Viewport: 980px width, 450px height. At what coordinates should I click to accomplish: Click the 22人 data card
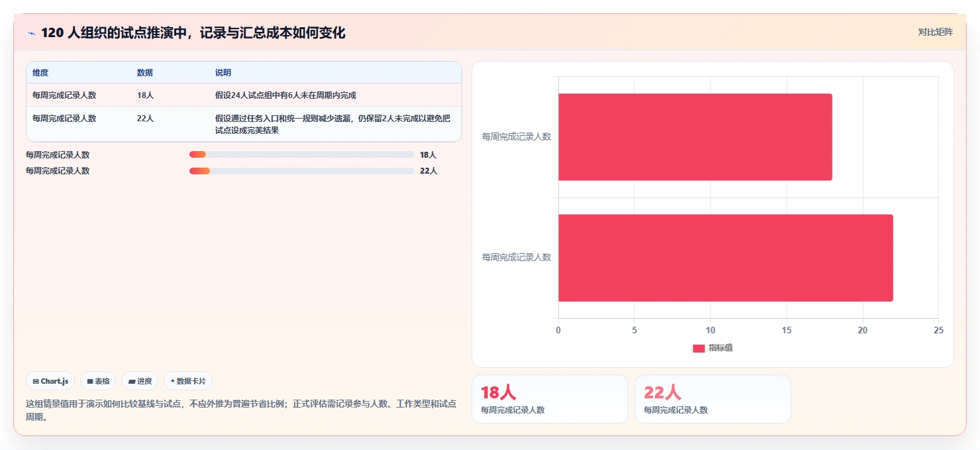point(713,399)
